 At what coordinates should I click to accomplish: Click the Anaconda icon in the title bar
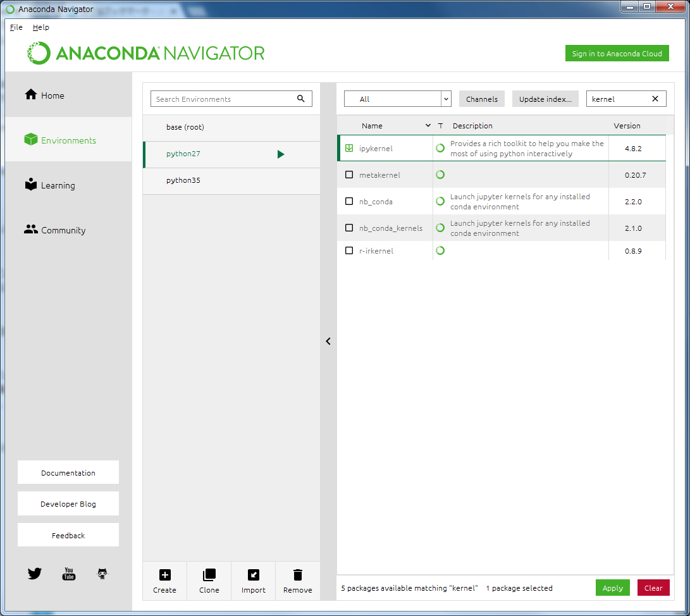[9, 9]
